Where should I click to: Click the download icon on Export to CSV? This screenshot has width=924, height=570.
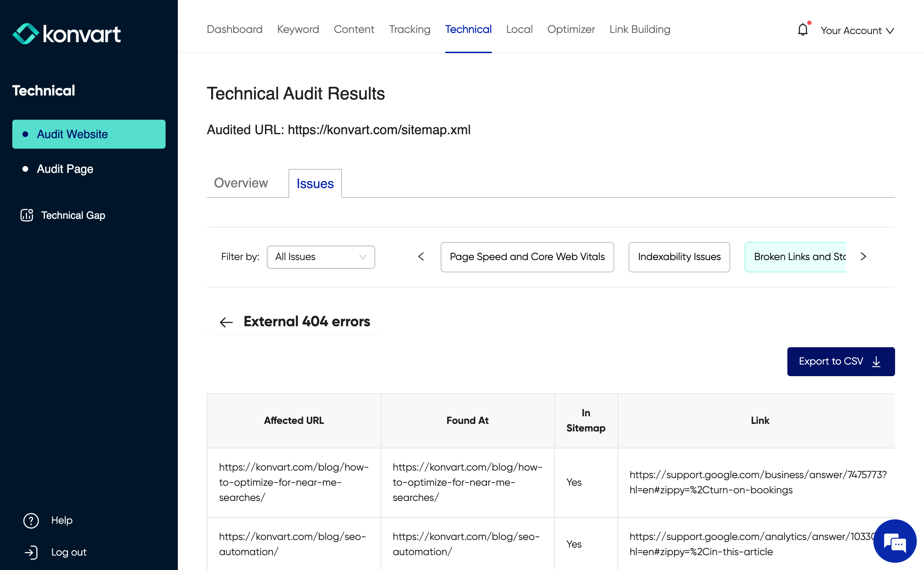click(876, 362)
